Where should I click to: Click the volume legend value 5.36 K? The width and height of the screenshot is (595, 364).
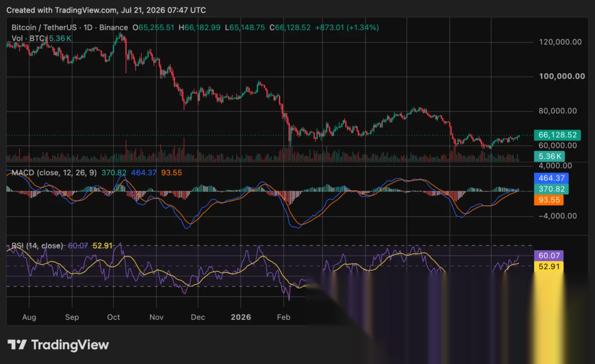(x=60, y=38)
